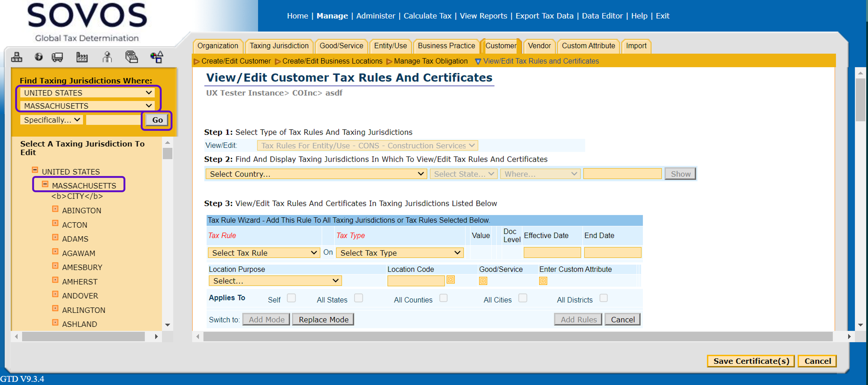Collapse the MASSACHUSETTS tree node

[x=45, y=184]
